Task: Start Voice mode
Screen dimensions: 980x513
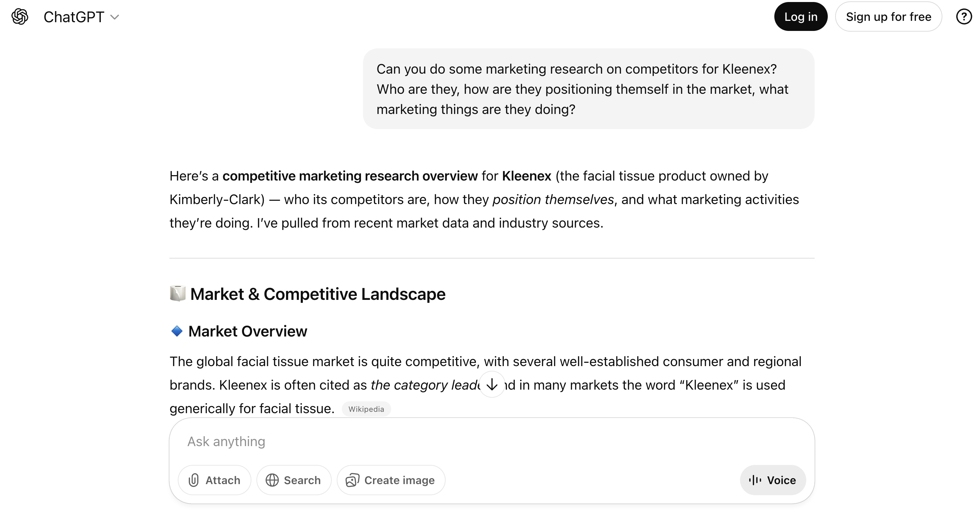Action: (x=773, y=480)
